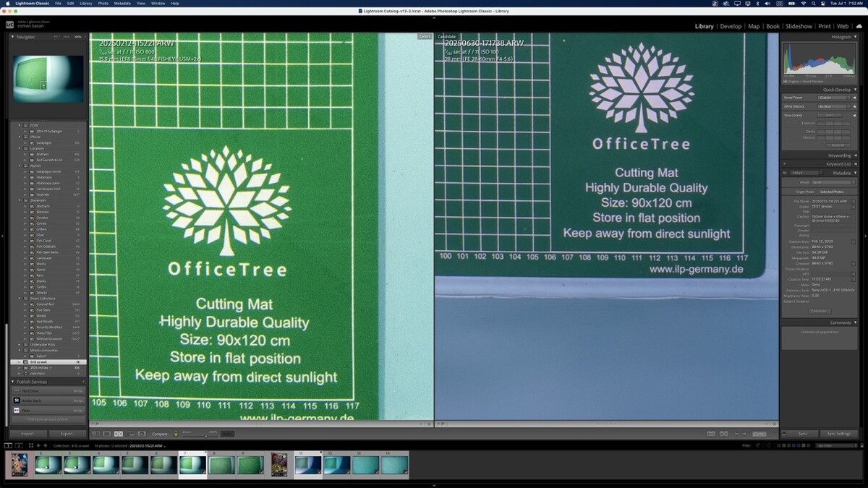Viewport: 868px width, 488px height.
Task: Click the Done button in the compare toolbar
Action: click(759, 434)
